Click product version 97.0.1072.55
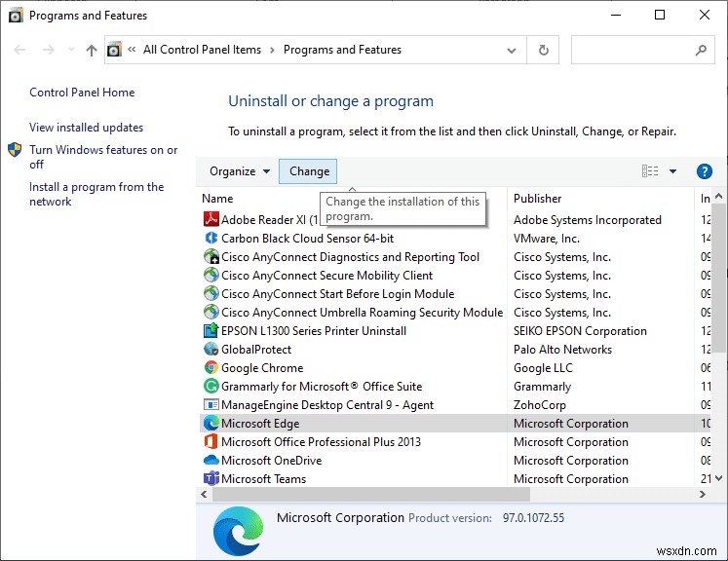The width and height of the screenshot is (728, 561). [533, 518]
